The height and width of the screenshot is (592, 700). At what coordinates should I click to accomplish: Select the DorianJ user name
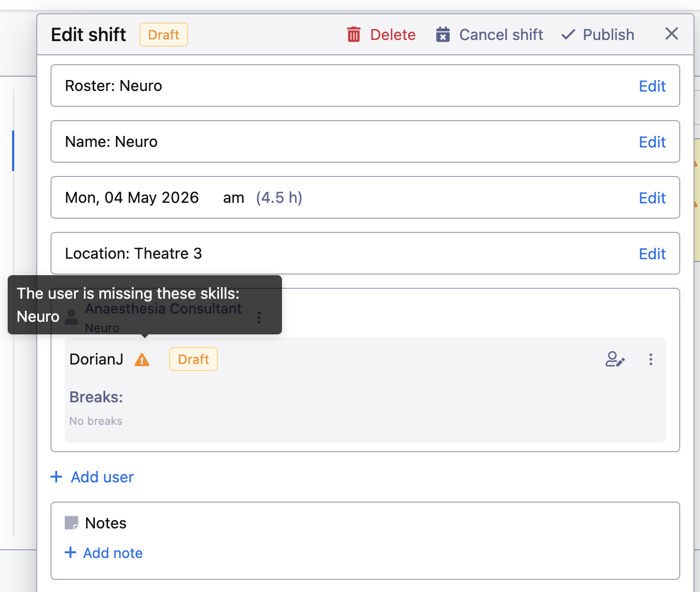tap(97, 359)
